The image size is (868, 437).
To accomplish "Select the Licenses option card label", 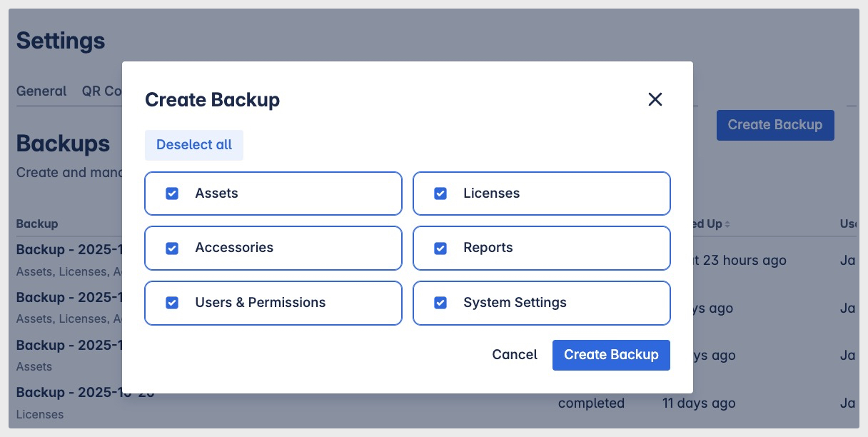I will (492, 194).
